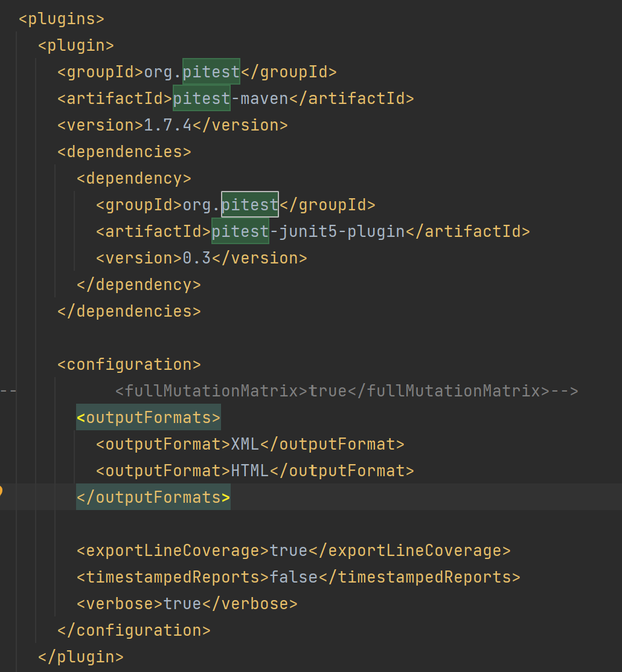The image size is (622, 672).
Task: Click the opening <configuration> tag
Action: coord(129,364)
